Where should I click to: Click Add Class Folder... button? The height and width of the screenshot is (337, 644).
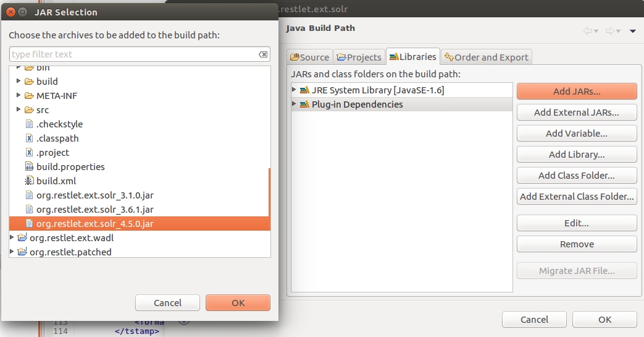pos(577,175)
